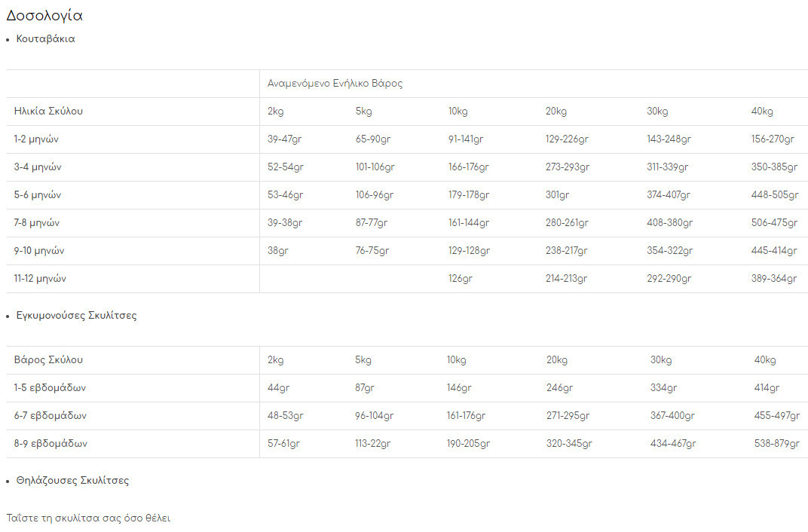808x532 pixels.
Task: Click the 9-10 μηνών row label
Action: tap(40, 251)
